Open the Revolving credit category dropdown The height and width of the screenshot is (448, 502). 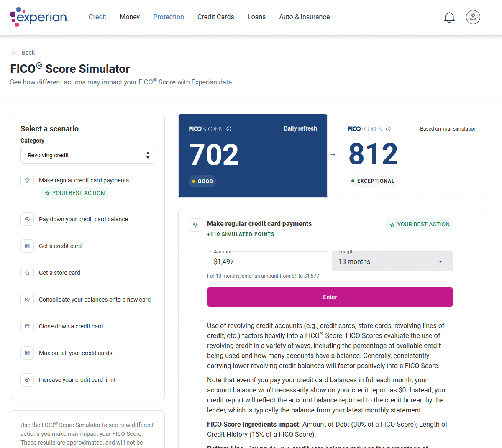[x=87, y=155]
